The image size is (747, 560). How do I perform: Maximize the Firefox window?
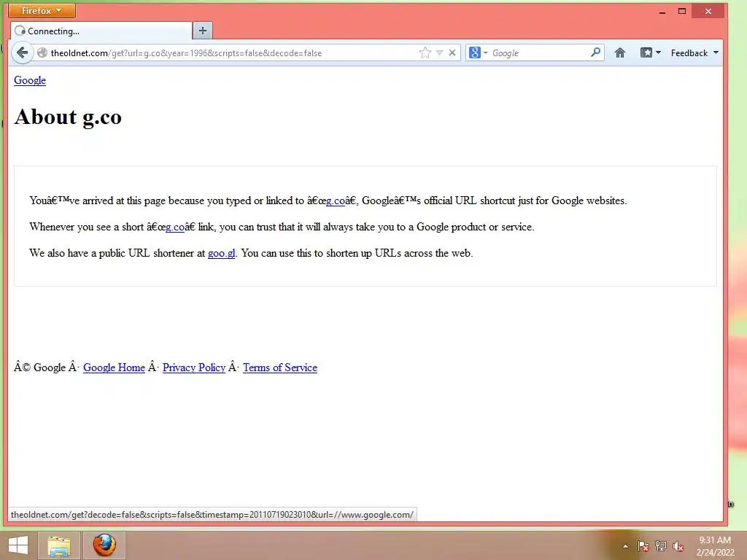coord(682,12)
